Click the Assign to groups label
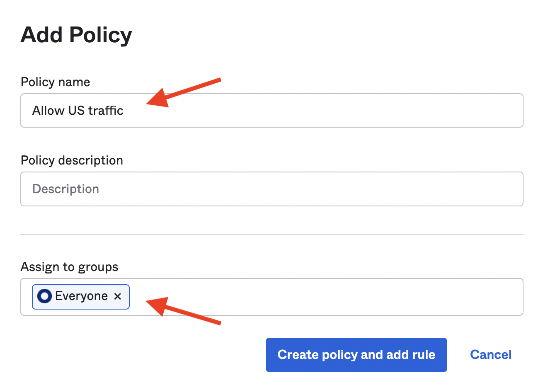This screenshot has width=543, height=392. coord(69,267)
